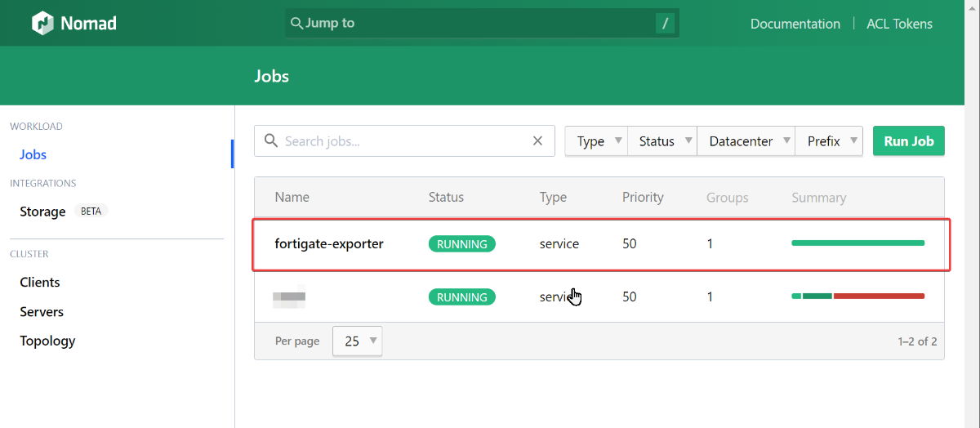Open the blurred-name job row
This screenshot has height=428, width=980.
pyautogui.click(x=599, y=297)
